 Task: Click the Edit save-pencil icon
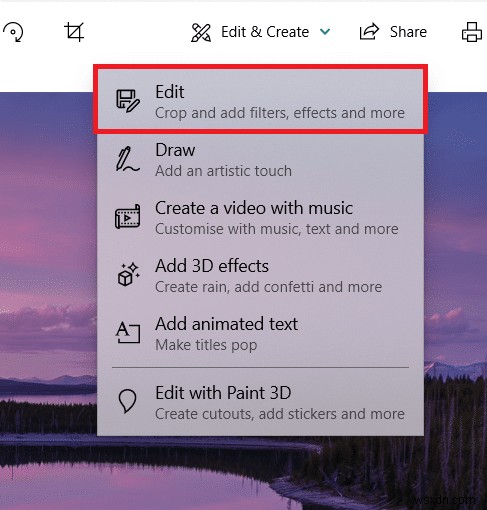128,101
